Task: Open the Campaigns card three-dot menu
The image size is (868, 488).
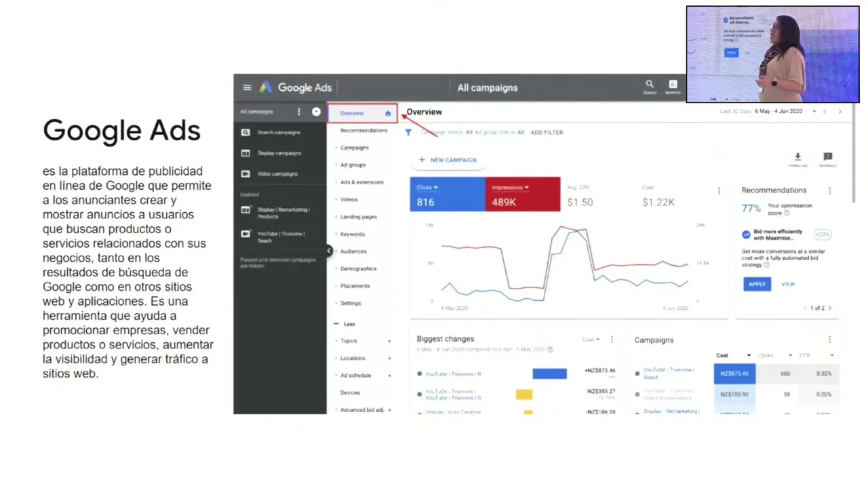Action: pos(829,340)
